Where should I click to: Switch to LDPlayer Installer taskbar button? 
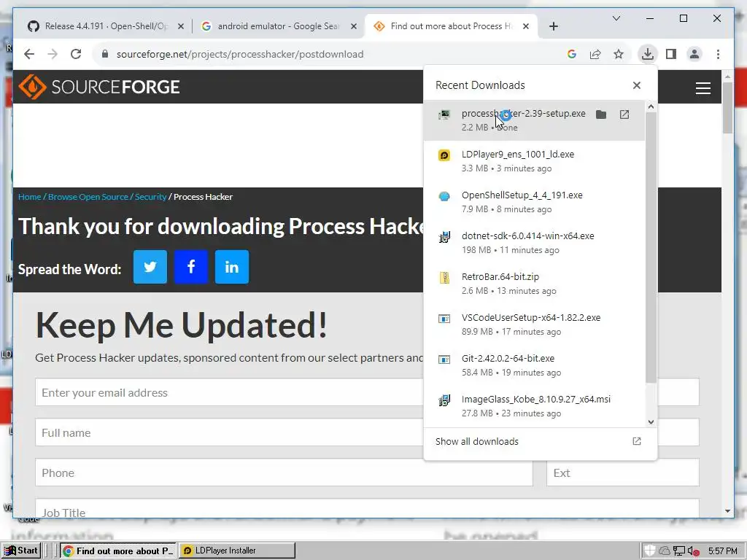pos(237,551)
